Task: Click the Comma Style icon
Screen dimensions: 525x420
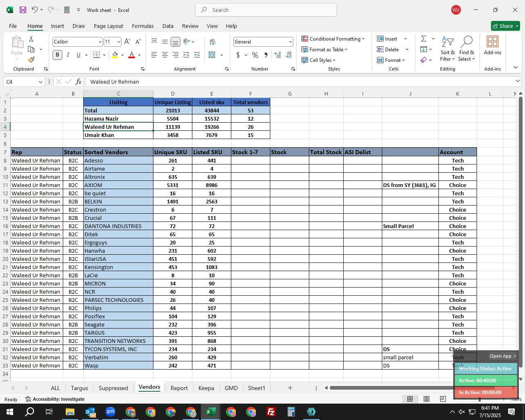Action: point(266,55)
